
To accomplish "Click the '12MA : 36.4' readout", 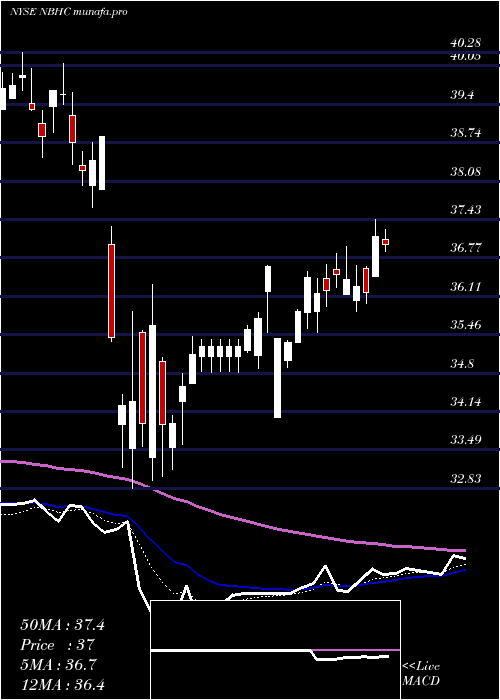I will [x=62, y=685].
